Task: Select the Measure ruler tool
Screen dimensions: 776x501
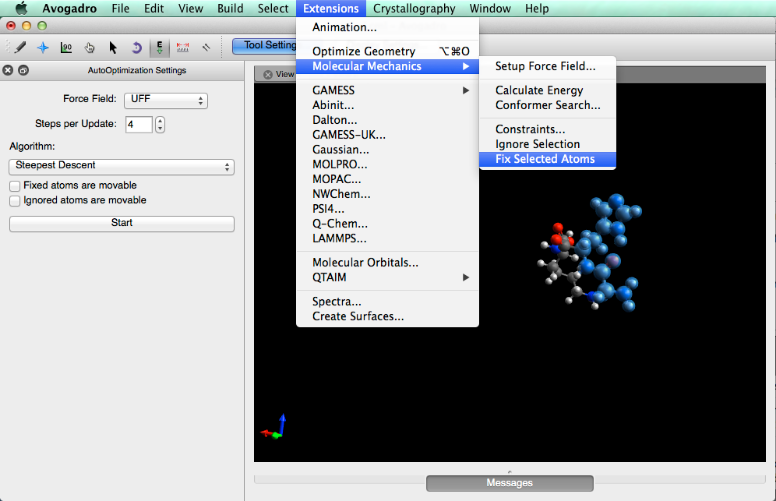Action: click(x=183, y=48)
